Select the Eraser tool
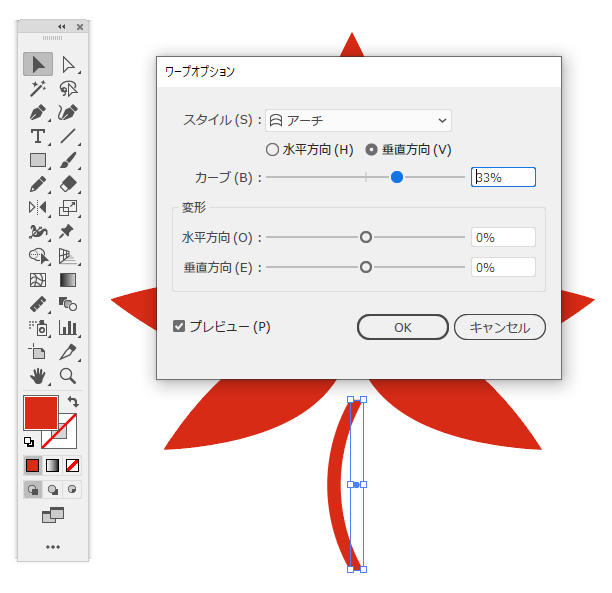Screen dimensions: 612x593 point(68,184)
